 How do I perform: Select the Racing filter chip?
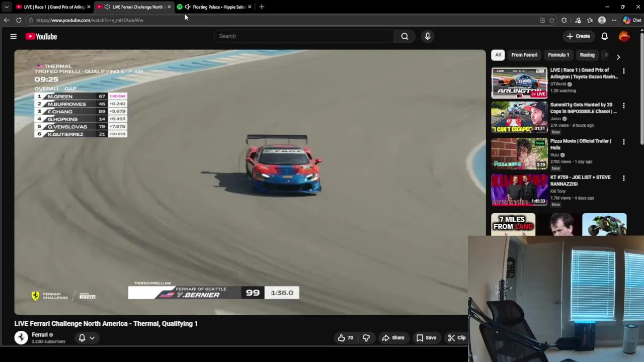tap(587, 55)
